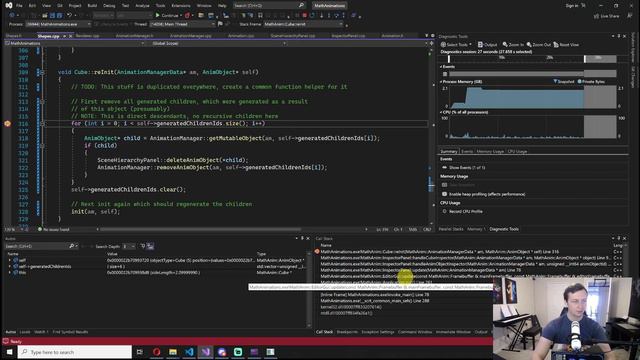Toggle the Snapshot legend in Process Memory
The height and width of the screenshot is (360, 640).
coord(563,82)
